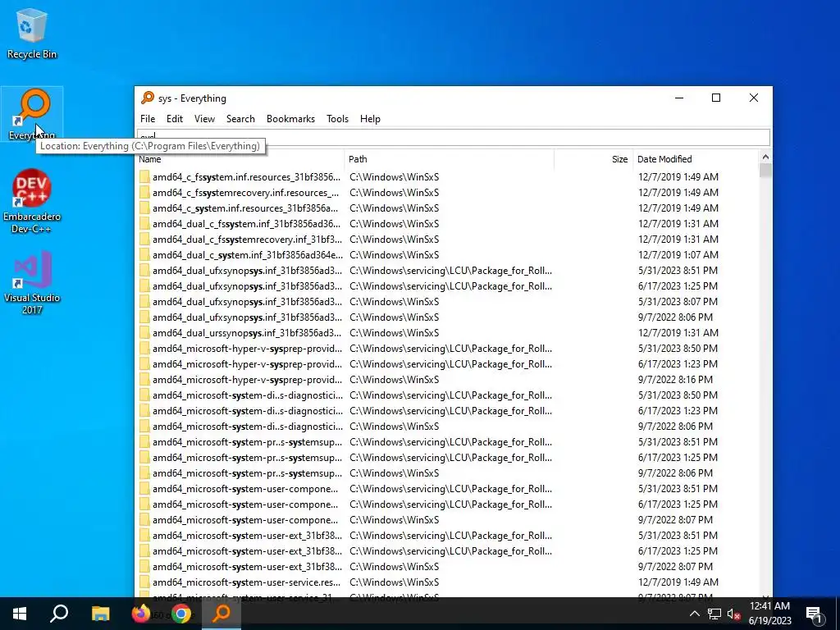840x630 pixels.
Task: Click folder icon of amd64_c_fssystem.inf.resources row
Action: click(144, 177)
